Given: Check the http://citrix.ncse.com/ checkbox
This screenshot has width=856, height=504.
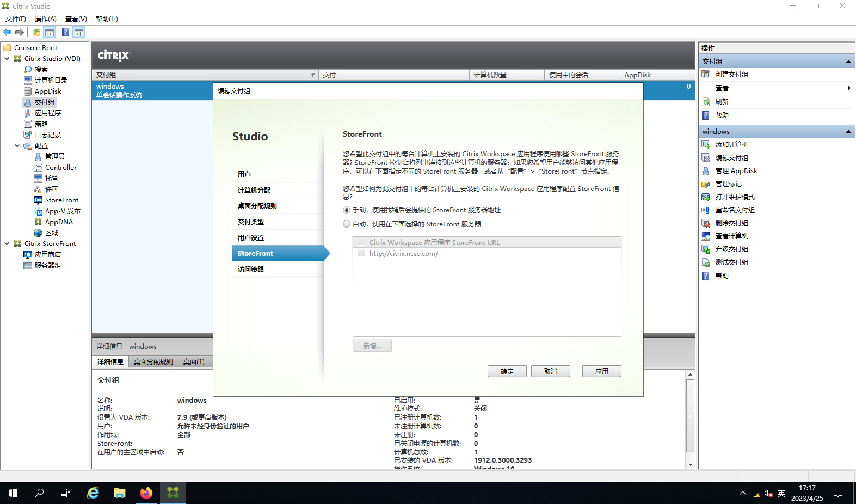Looking at the screenshot, I should click(x=361, y=253).
